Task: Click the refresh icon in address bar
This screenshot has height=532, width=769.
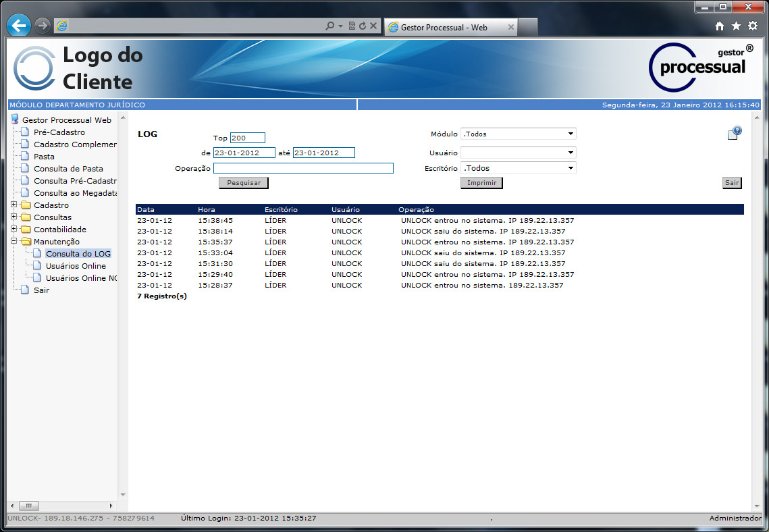Action: [363, 26]
